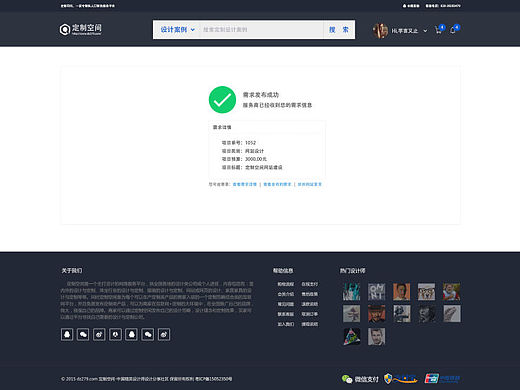
Task: Click the project budget value 3000.00元
Action: click(x=256, y=159)
